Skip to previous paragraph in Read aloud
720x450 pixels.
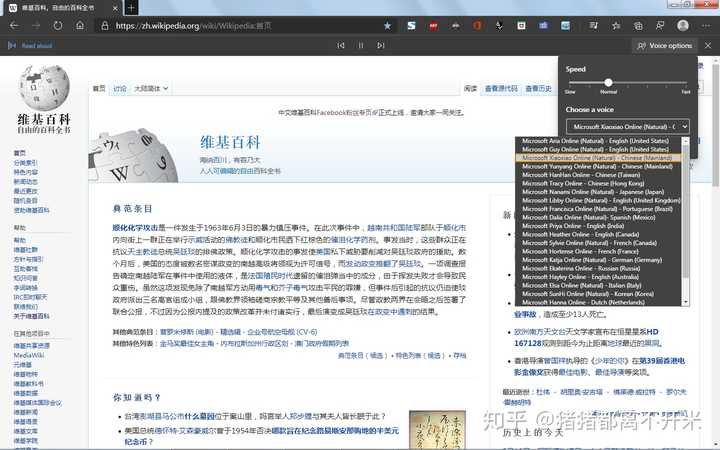(x=341, y=45)
